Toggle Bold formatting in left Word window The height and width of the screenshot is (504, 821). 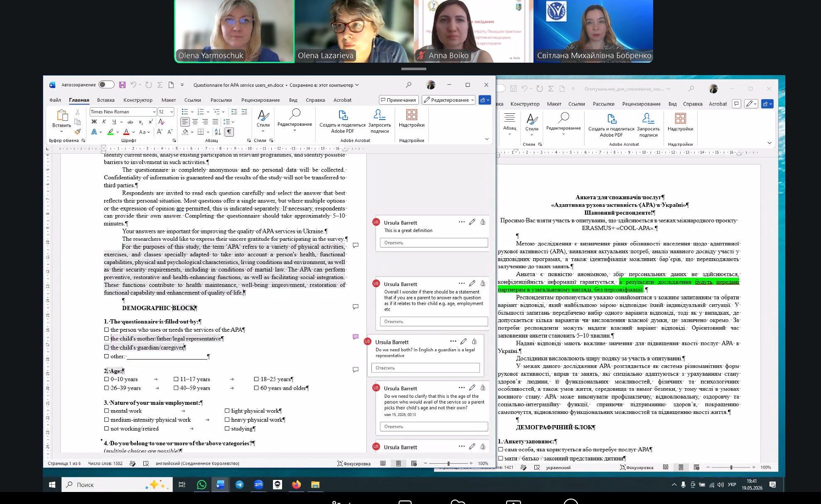[x=94, y=122]
